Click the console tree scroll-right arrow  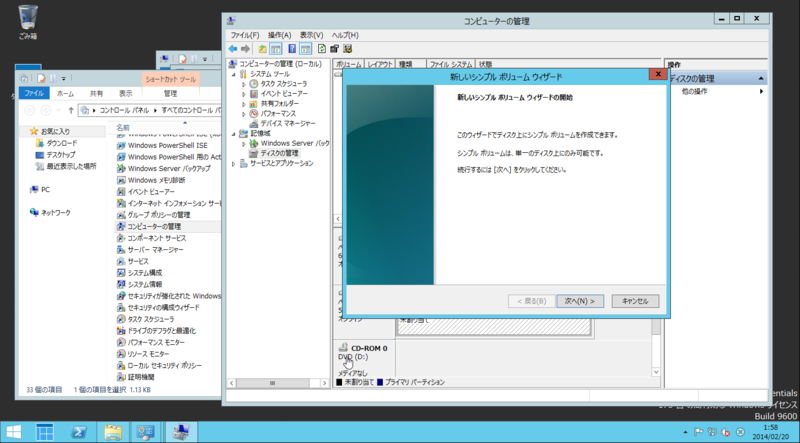point(324,383)
